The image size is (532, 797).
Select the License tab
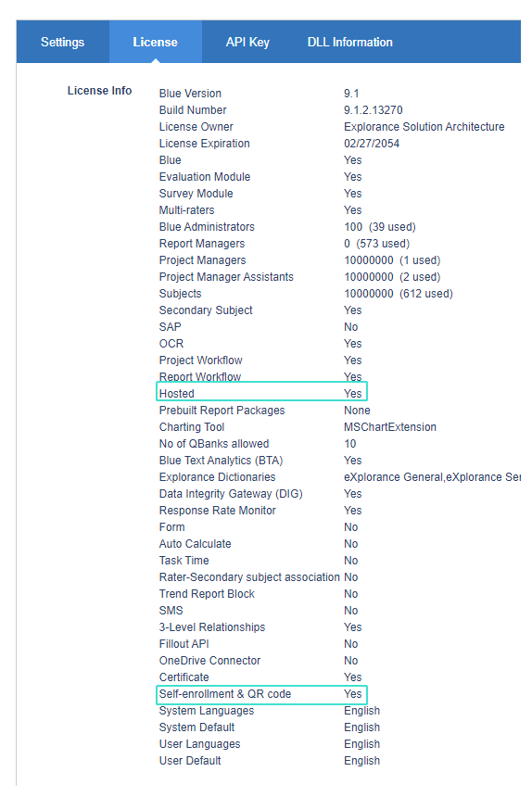pos(156,43)
